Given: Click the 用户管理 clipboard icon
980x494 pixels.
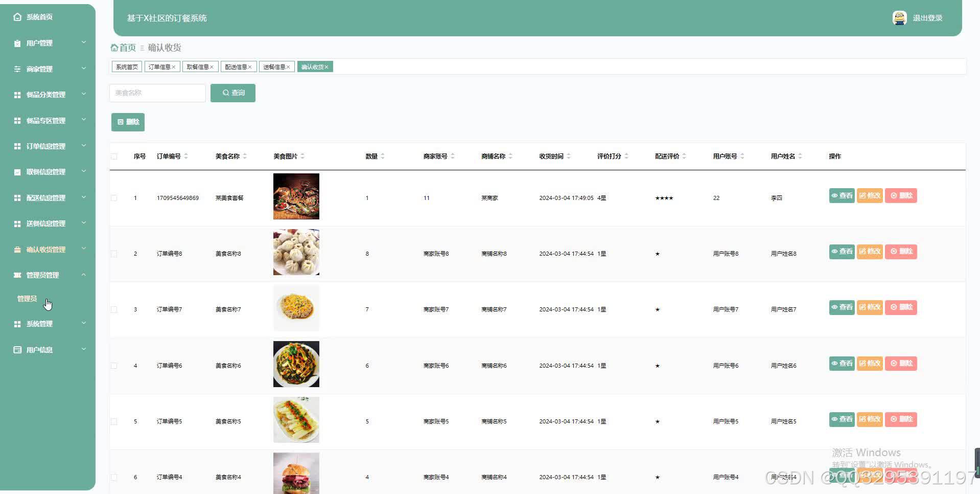Looking at the screenshot, I should 17,43.
